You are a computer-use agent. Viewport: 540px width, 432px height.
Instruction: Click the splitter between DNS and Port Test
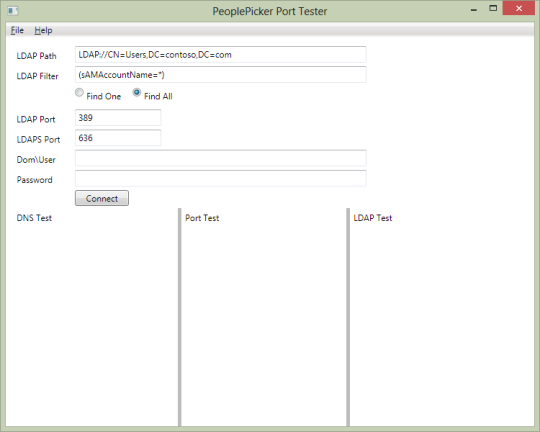point(179,317)
